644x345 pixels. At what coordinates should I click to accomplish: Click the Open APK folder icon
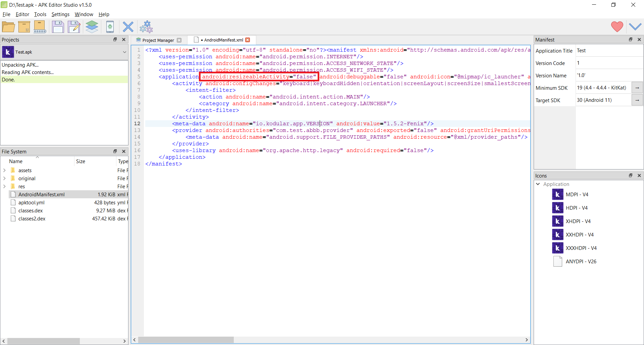(x=8, y=27)
